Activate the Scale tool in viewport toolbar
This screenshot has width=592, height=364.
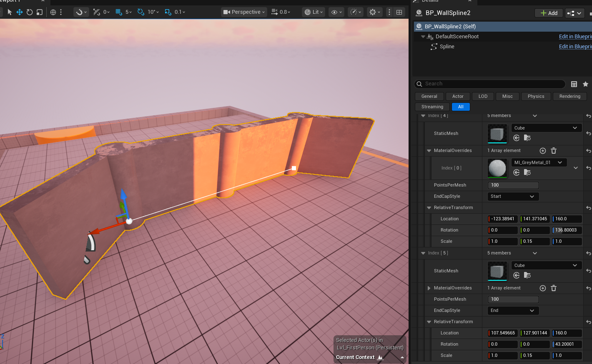click(40, 12)
